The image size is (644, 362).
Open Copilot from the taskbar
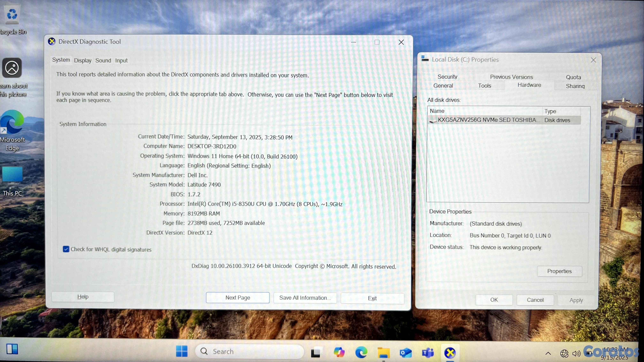[339, 353]
